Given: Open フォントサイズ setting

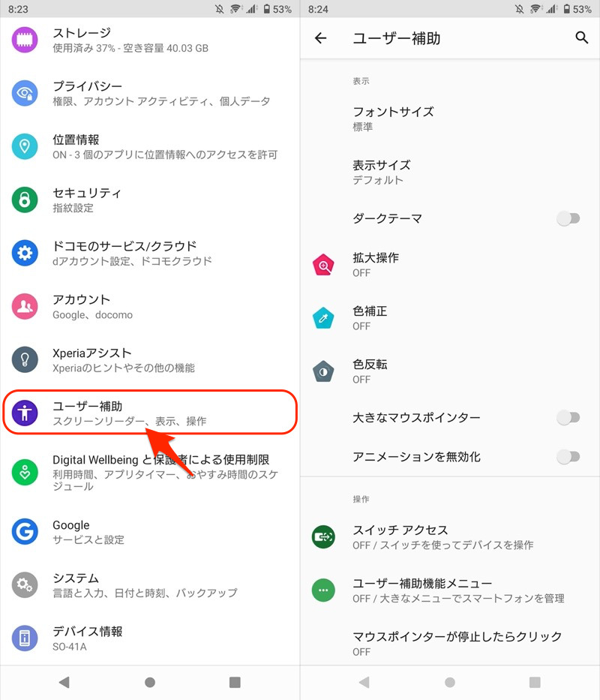Looking at the screenshot, I should click(450, 119).
